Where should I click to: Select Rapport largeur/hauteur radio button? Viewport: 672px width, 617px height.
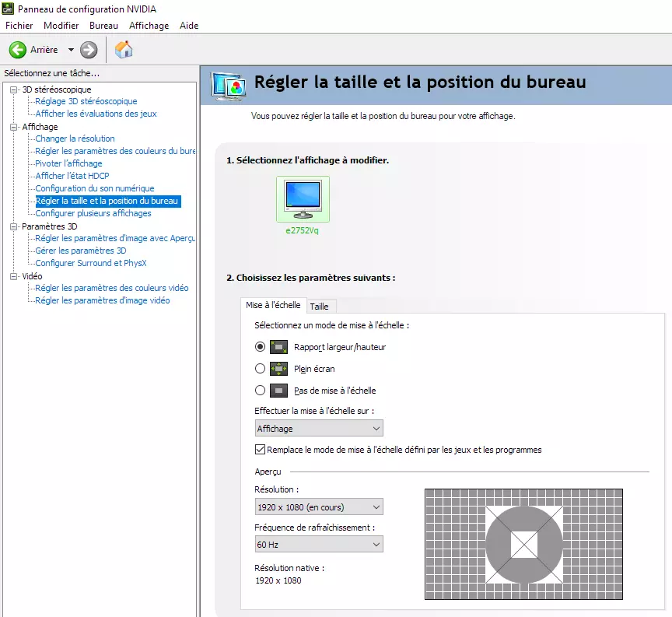tap(260, 346)
